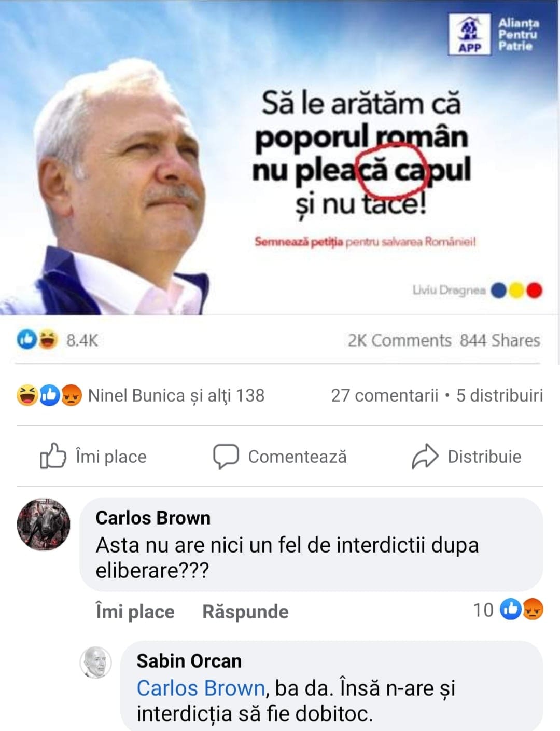Click the 2K Comments text in image
The image size is (560, 731).
[x=399, y=340]
